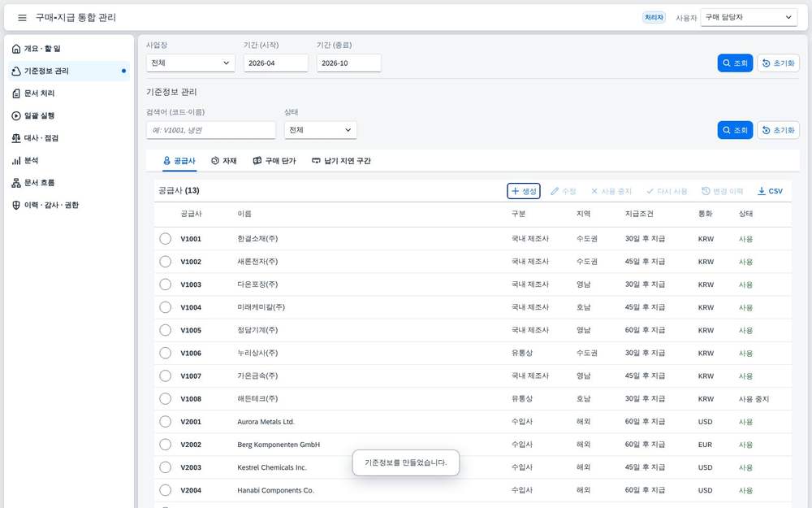
Task: Click the CSV download icon
Action: coord(762,191)
